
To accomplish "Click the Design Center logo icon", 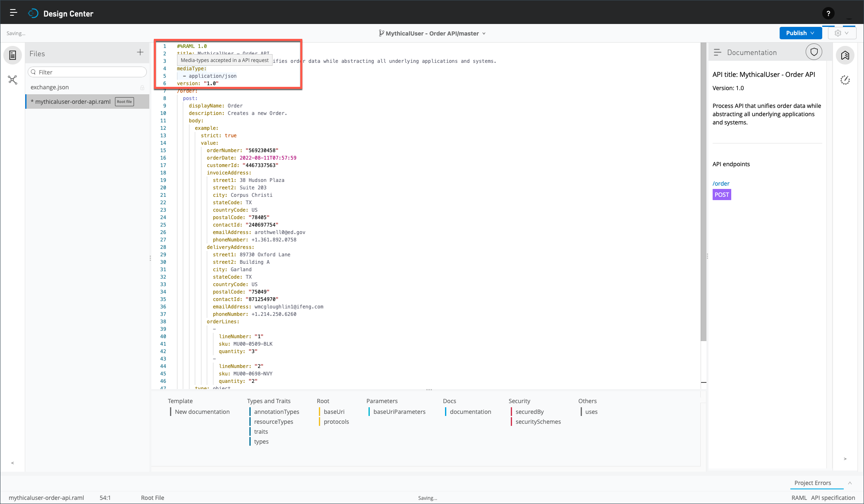I will click(33, 14).
